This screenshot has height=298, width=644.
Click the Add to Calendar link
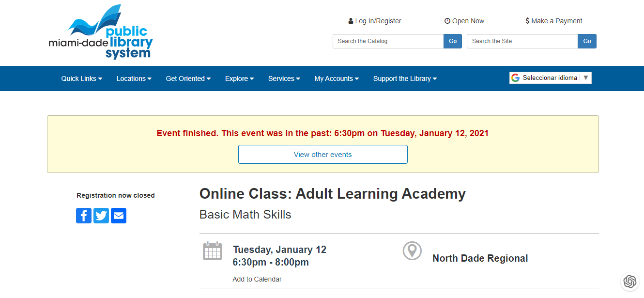(x=257, y=279)
